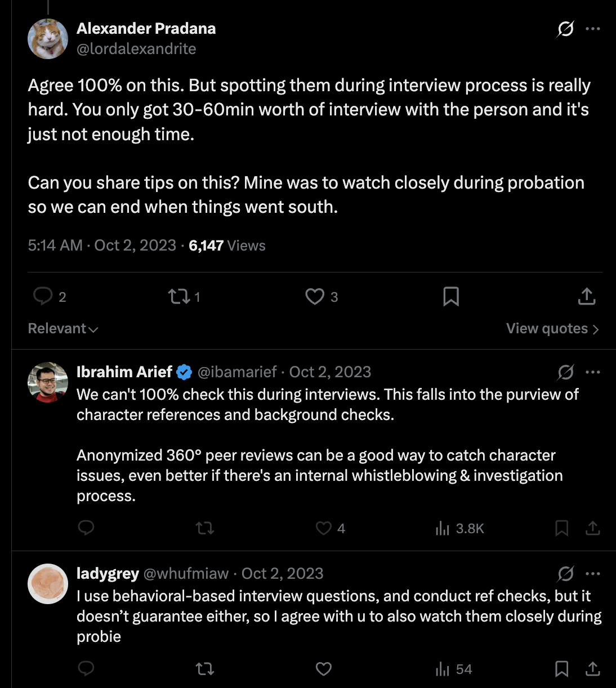Open Grok icon on Alexander's tweet
The image size is (616, 688).
click(565, 29)
